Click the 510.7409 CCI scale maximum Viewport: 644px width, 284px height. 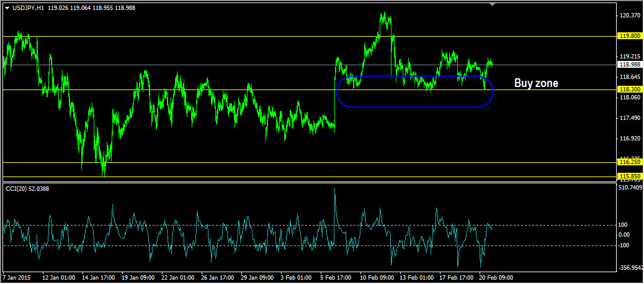point(631,187)
